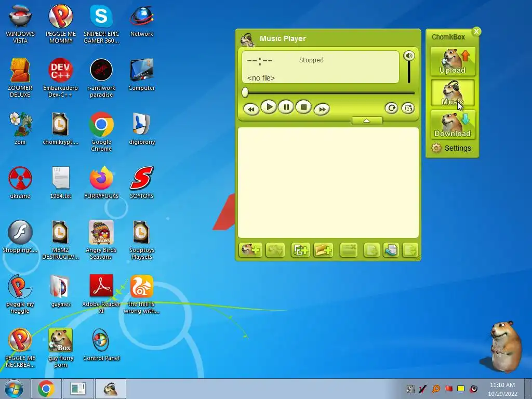Image resolution: width=532 pixels, height=399 pixels.
Task: Click Chrome in the taskbar
Action: (x=46, y=389)
